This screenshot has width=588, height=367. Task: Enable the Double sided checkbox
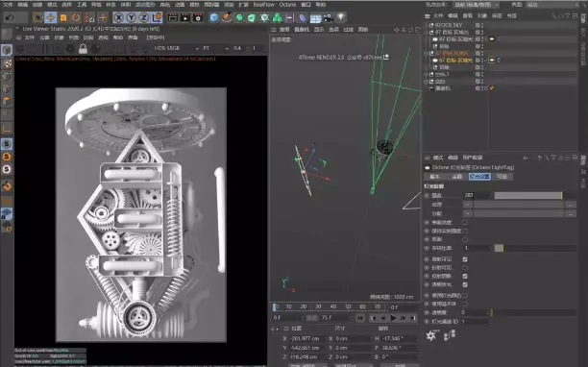465,239
